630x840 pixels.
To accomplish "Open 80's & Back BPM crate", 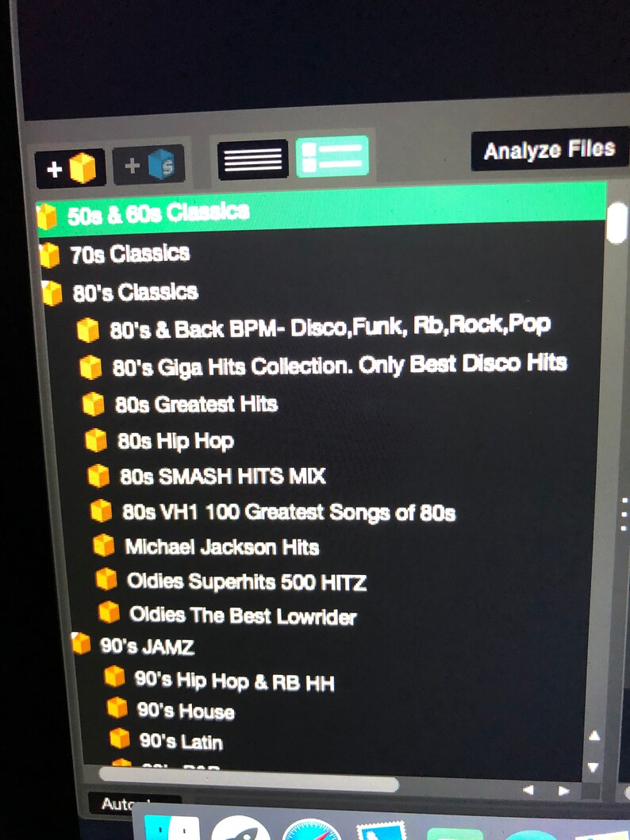I will 330,327.
